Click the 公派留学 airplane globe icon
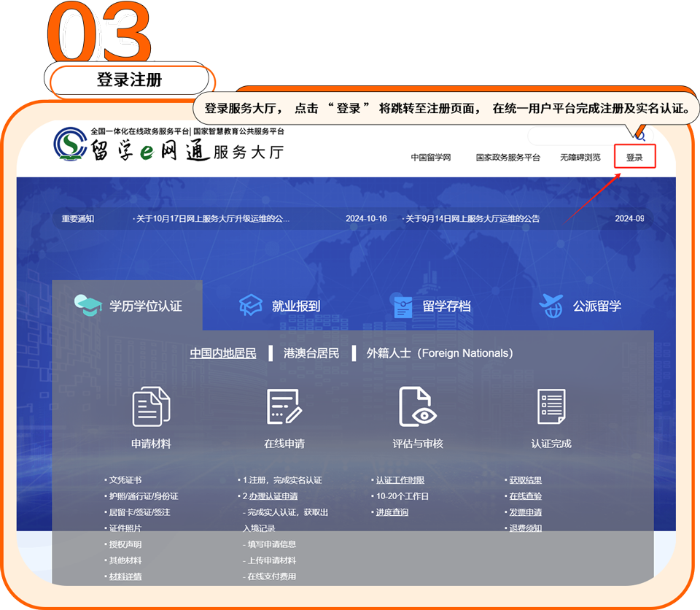 coord(551,306)
